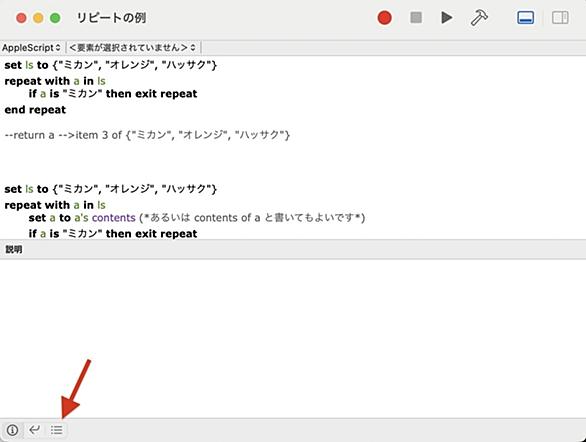This screenshot has width=586, height=442.
Task: Click the second 'set ls to' line in the script
Action: tap(111, 189)
